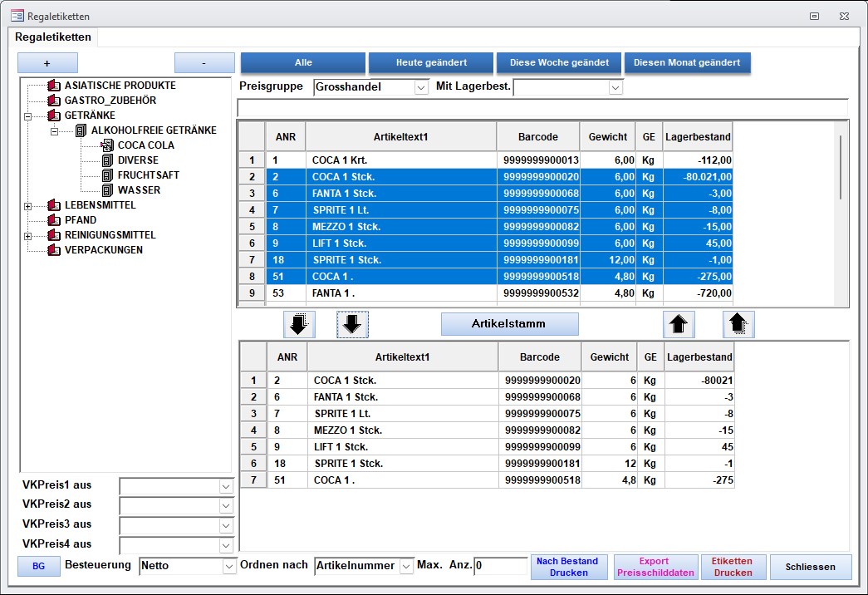Click the Max. Anz. input field
868x595 pixels.
click(499, 566)
